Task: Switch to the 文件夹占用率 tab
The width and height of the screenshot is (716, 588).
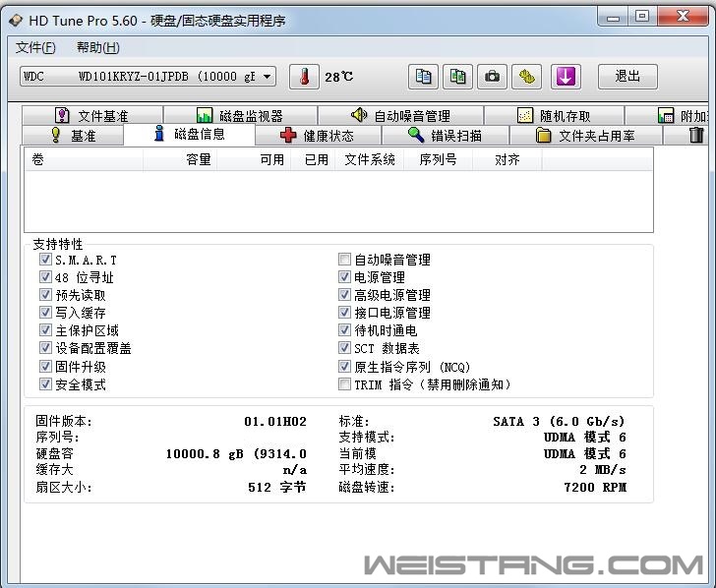Action: pyautogui.click(x=586, y=136)
